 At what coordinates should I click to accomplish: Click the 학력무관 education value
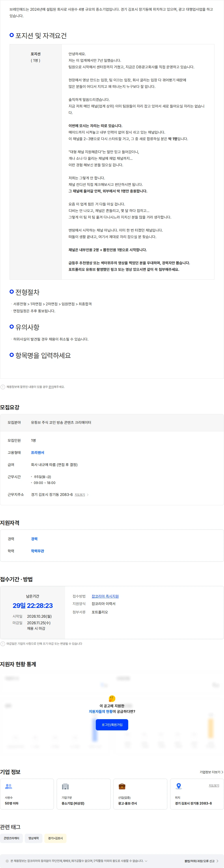point(37,551)
